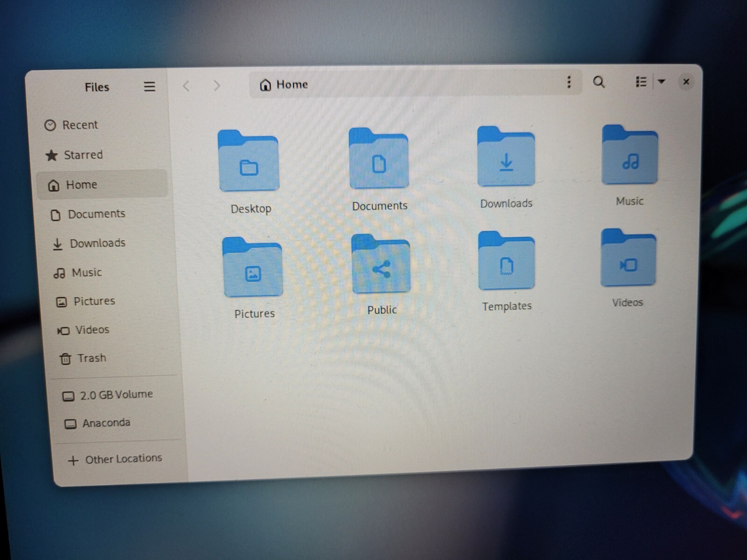Open the Pictures folder in main view
Viewport: 747px width, 560px height.
point(253,267)
